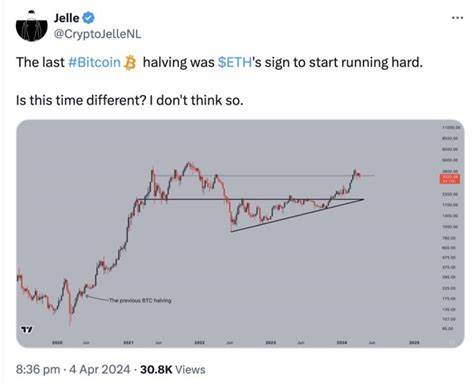Click the tweet timestamp 8:36 pm
The height and width of the screenshot is (383, 474).
[38, 369]
